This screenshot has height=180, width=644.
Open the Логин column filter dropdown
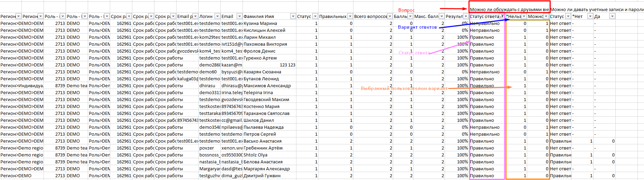(x=217, y=16)
